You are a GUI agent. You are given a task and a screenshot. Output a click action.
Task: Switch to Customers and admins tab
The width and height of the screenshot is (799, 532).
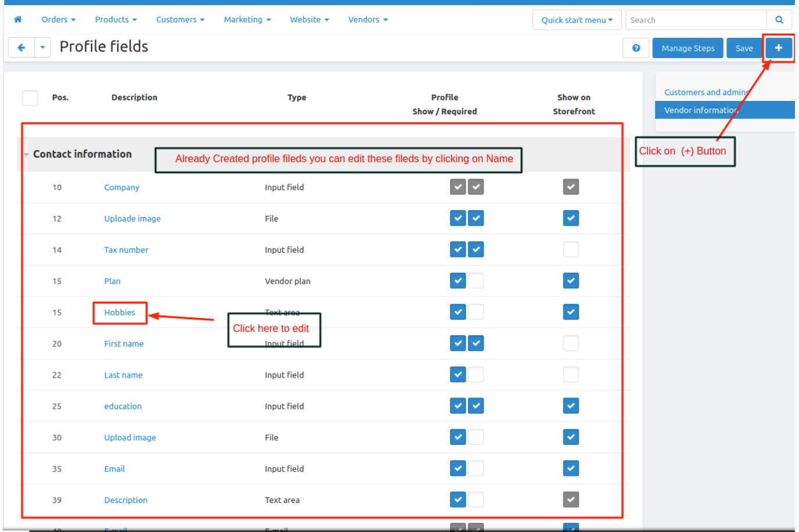706,92
